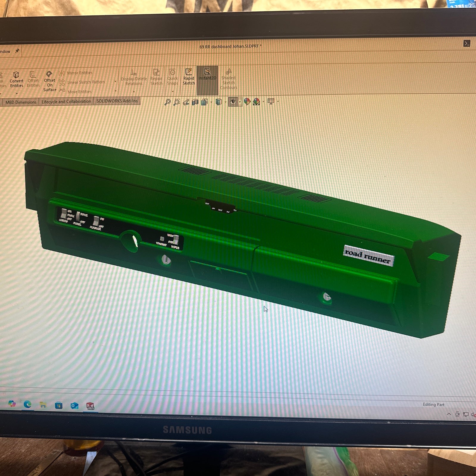Click the Section View icon

point(195,102)
